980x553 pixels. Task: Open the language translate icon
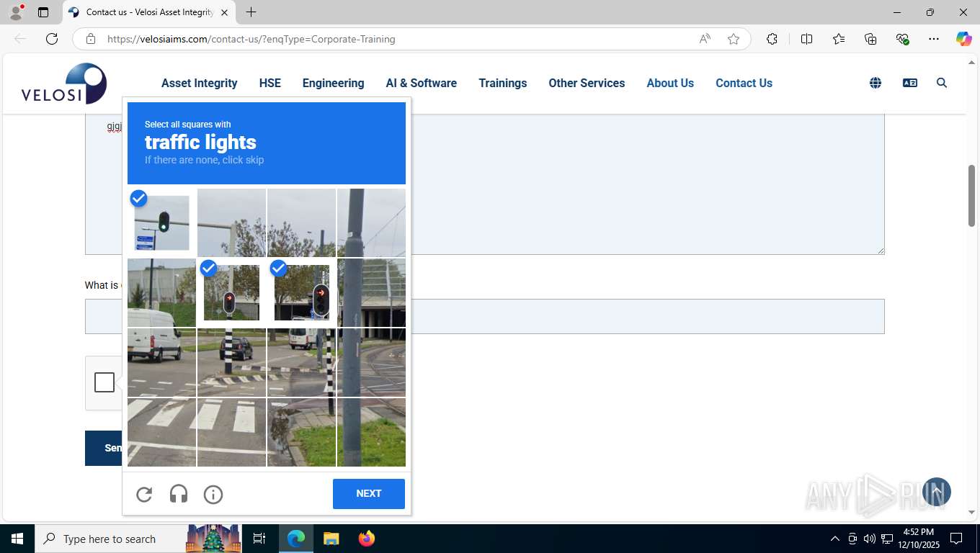(x=910, y=83)
